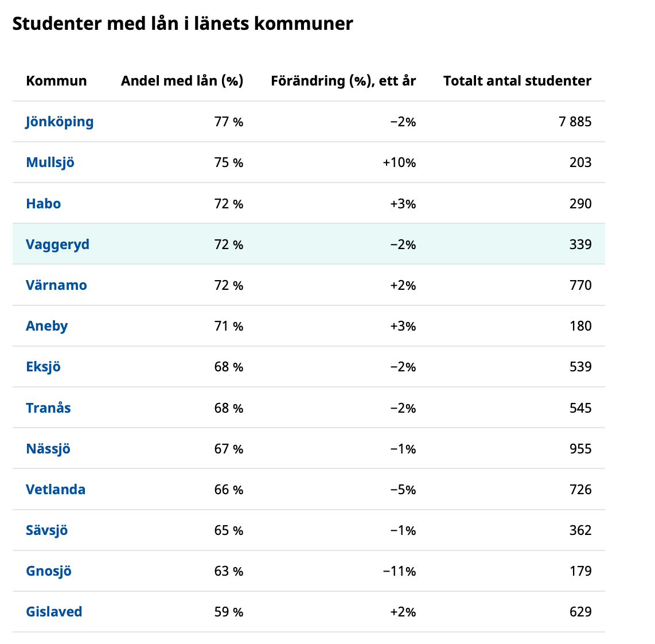Open the Gnosjö municipality link
655x644 pixels.
pyautogui.click(x=49, y=571)
